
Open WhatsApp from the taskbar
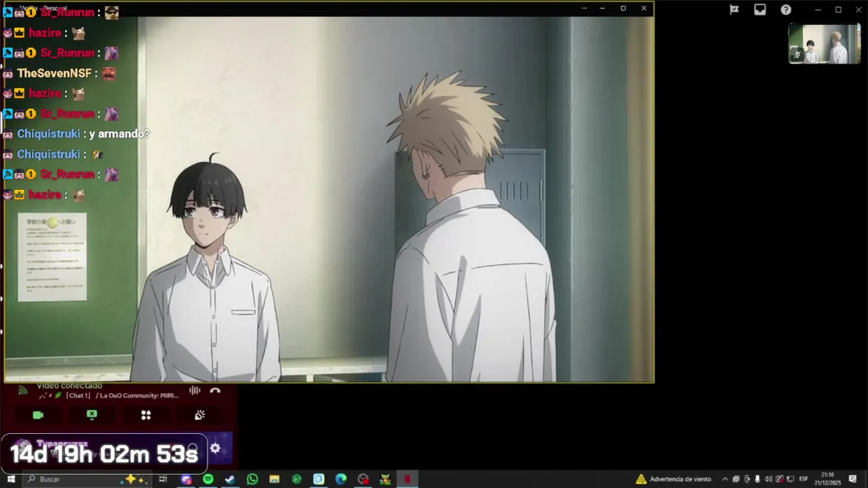(x=252, y=479)
